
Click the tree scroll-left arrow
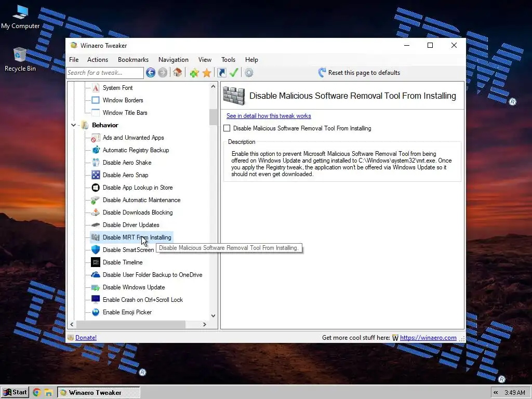coord(72,324)
